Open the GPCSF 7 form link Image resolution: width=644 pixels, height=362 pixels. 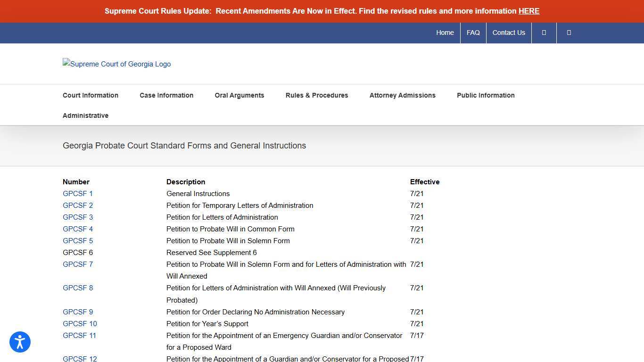78,264
